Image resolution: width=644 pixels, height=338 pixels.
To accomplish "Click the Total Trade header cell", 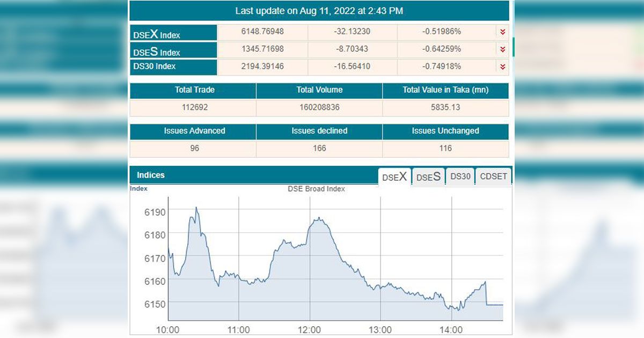I will [193, 90].
